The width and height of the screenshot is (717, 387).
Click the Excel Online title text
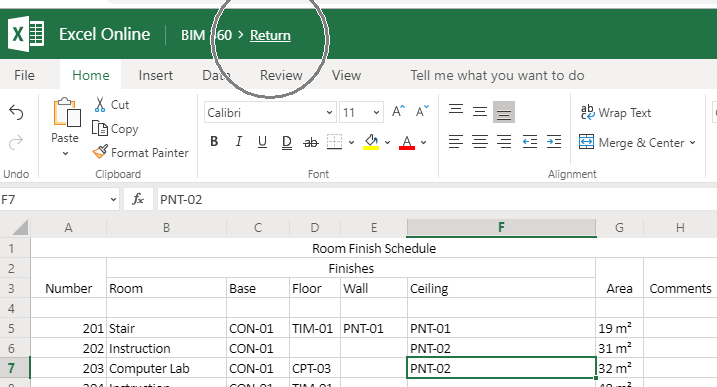(105, 34)
